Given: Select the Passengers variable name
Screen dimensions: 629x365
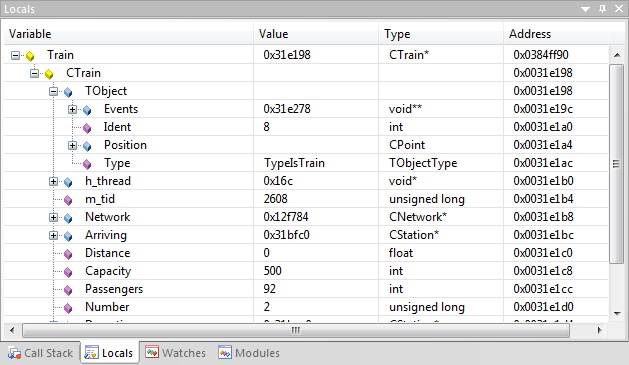Looking at the screenshot, I should (114, 289).
